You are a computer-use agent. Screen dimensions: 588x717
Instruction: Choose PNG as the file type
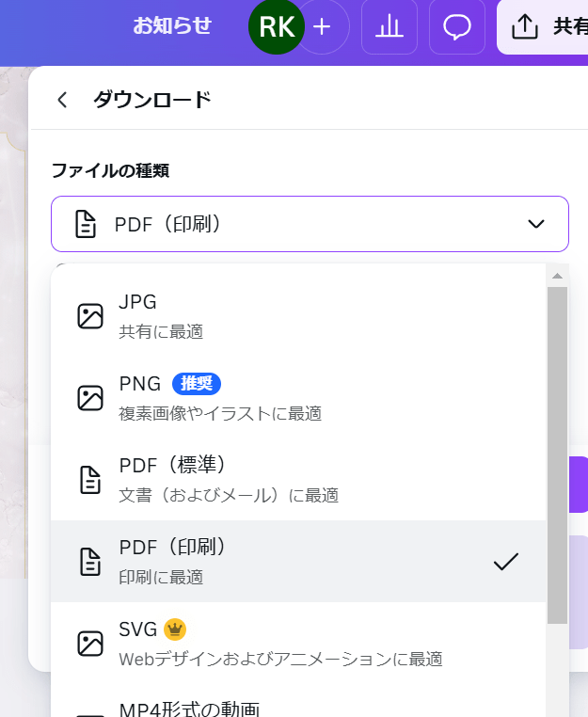(x=298, y=398)
